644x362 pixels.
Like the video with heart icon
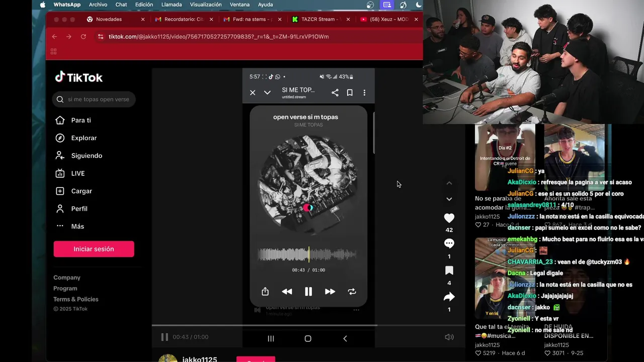[x=449, y=218]
